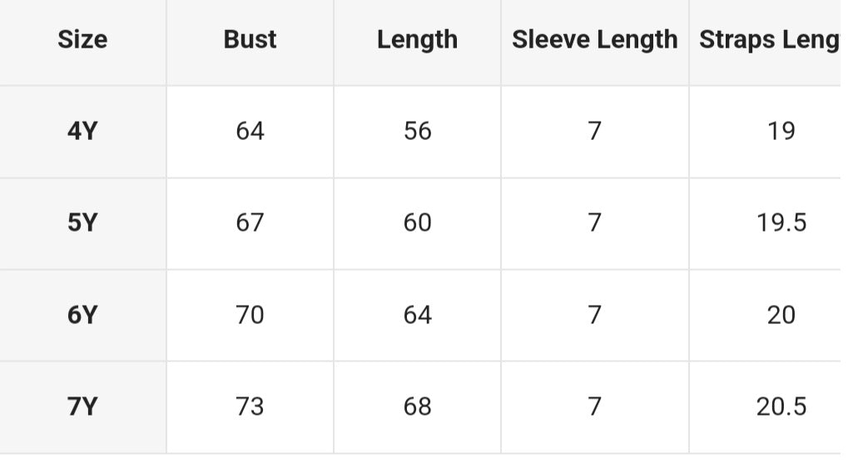Select the bust value 67
Image resolution: width=868 pixels, height=464 pixels.
(250, 223)
